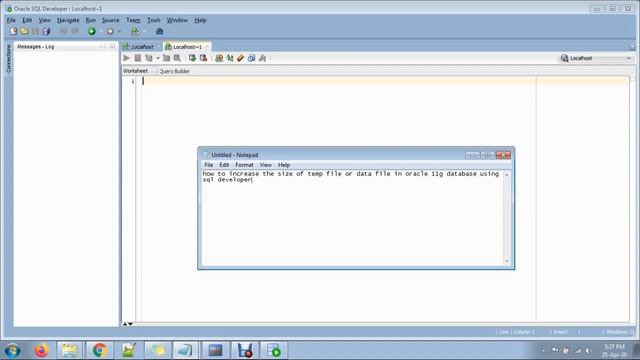Open the Tools menu

coord(154,20)
